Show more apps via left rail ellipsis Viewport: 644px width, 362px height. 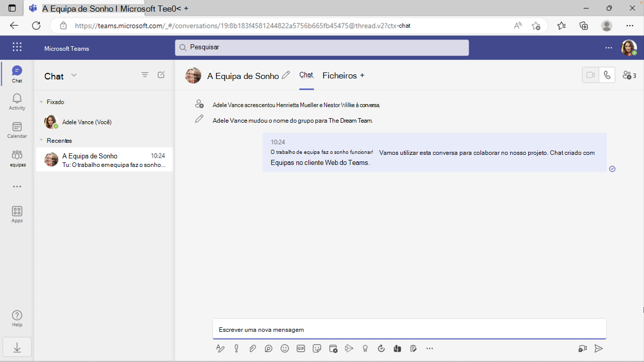tap(17, 187)
